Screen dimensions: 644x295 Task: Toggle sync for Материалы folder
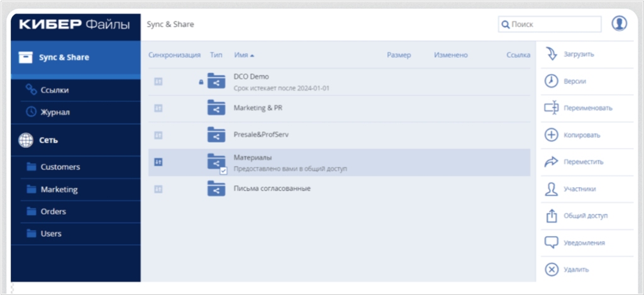coord(158,162)
